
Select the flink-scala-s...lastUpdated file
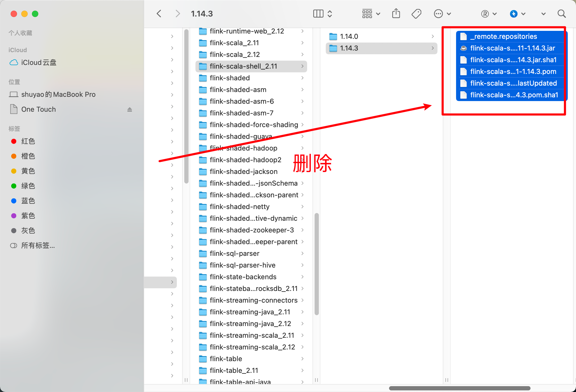tap(512, 83)
